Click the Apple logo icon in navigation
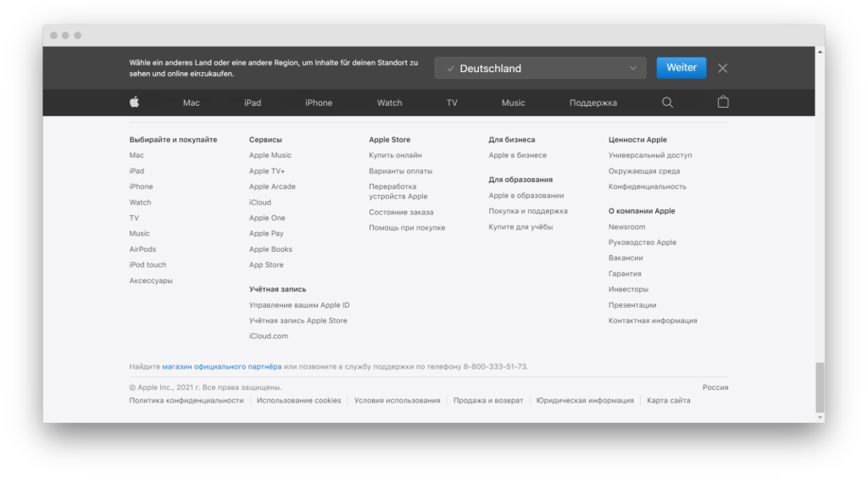868x484 pixels. tap(134, 103)
